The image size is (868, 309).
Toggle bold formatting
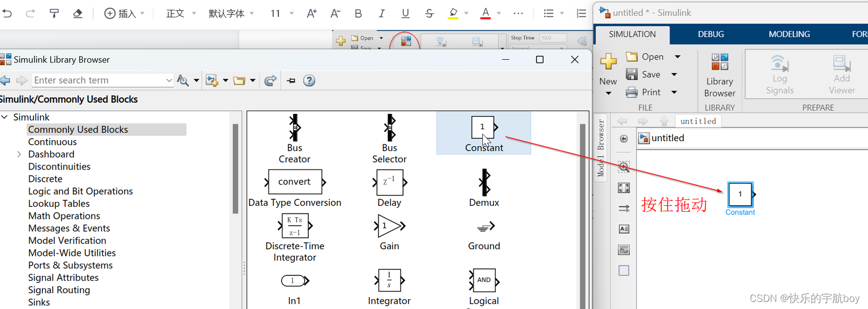358,13
